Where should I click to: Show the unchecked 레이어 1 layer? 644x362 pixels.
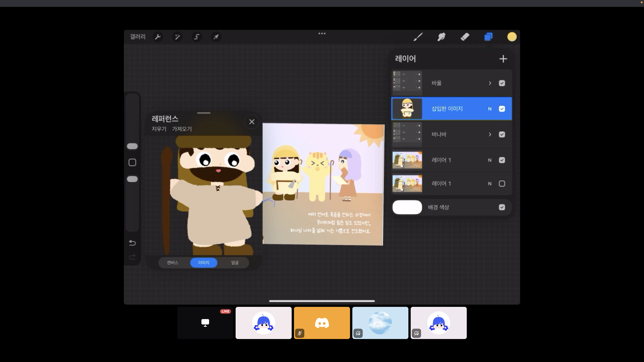502,184
